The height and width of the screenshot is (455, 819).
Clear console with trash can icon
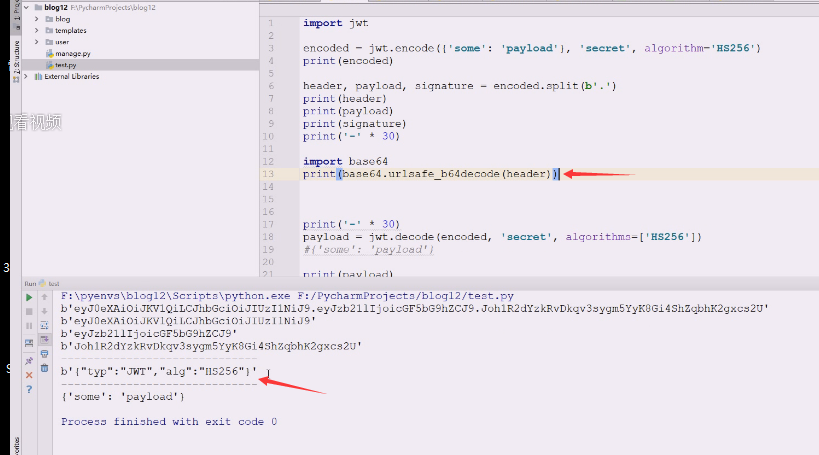tap(44, 368)
